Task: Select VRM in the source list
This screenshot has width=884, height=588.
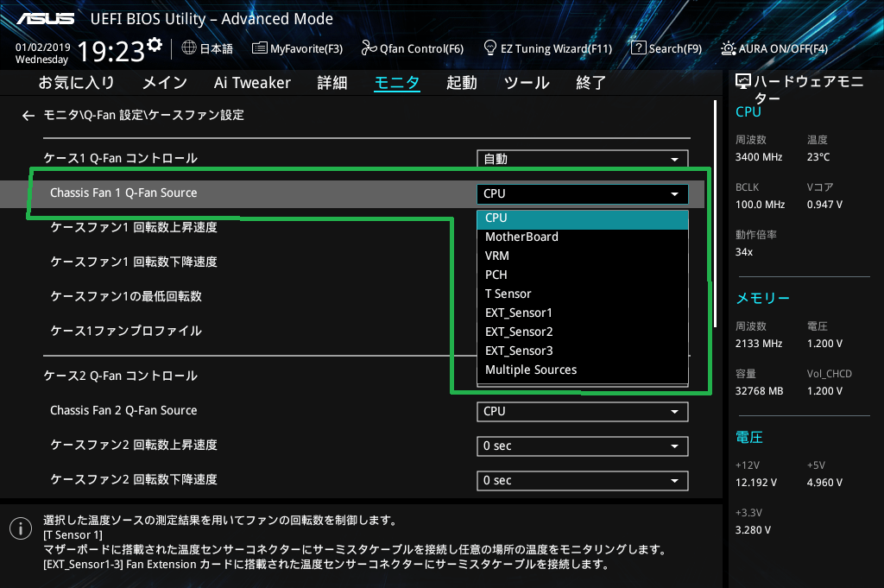Action: 583,256
